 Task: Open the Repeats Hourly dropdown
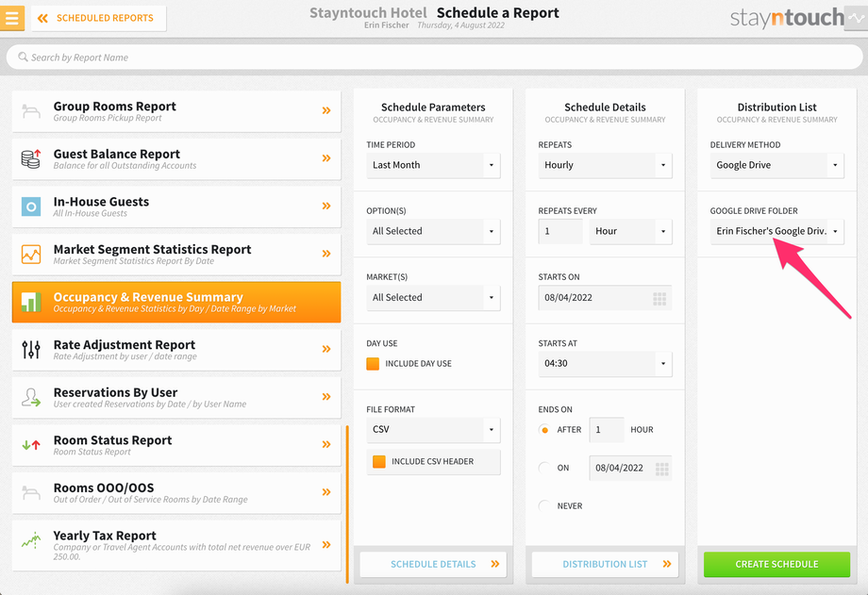pos(605,165)
